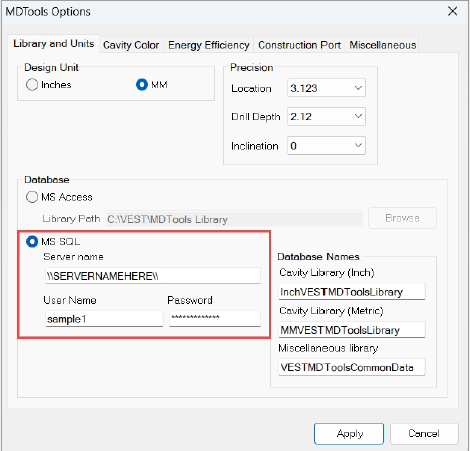This screenshot has height=451, width=470.
Task: Close the MDTools Options dialog
Action: pos(452,11)
